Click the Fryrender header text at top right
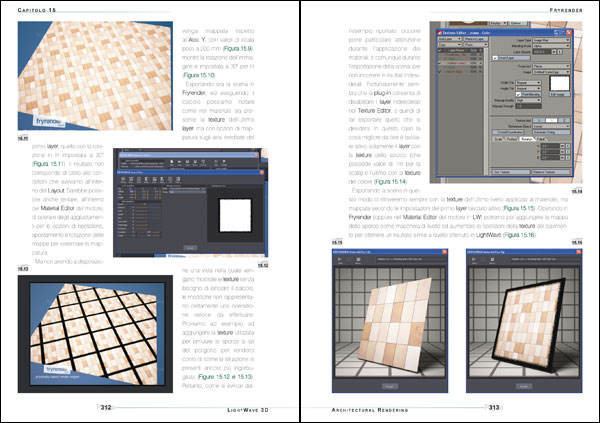 click(x=566, y=10)
